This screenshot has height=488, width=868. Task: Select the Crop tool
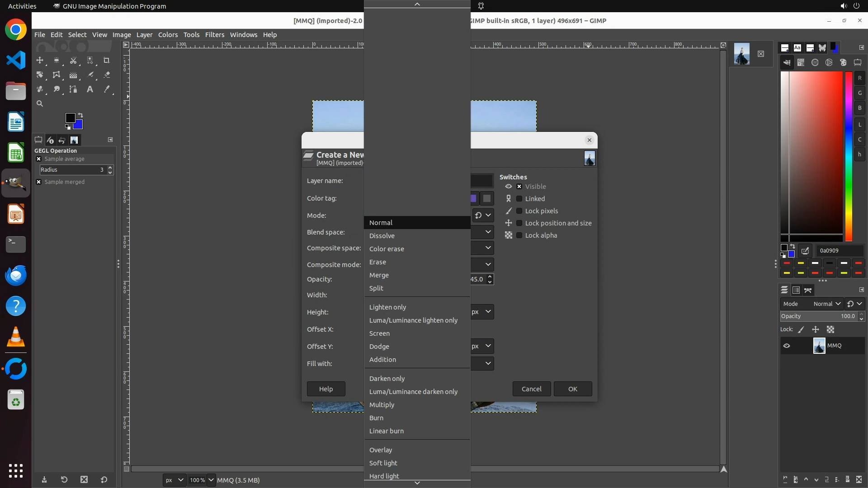107,61
